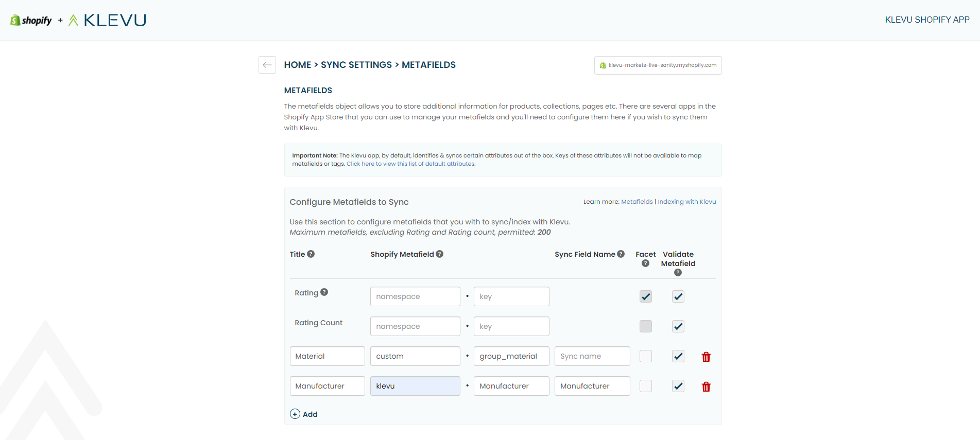Enable Facet checkbox for Material row
The width and height of the screenshot is (980, 440).
(645, 356)
